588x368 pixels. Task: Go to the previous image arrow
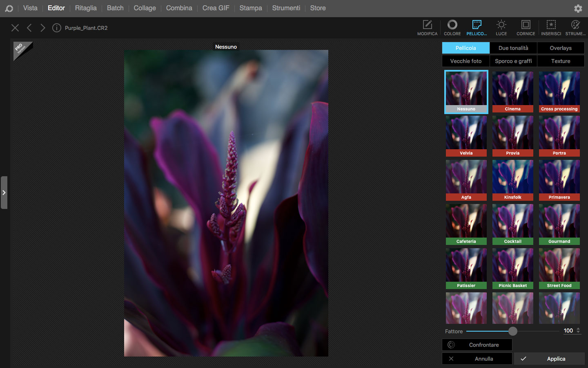(x=29, y=28)
